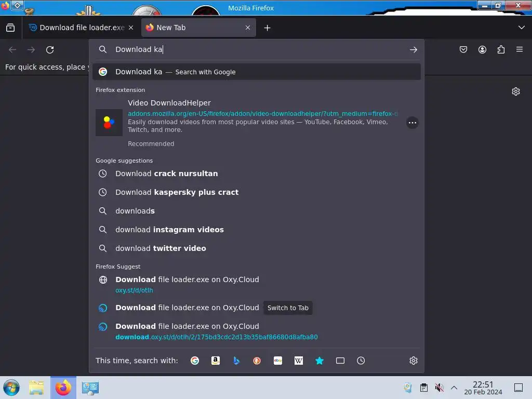Select suggestion Download kaspersky plus cract
Viewport: 532px width, 399px height.
pyautogui.click(x=257, y=192)
